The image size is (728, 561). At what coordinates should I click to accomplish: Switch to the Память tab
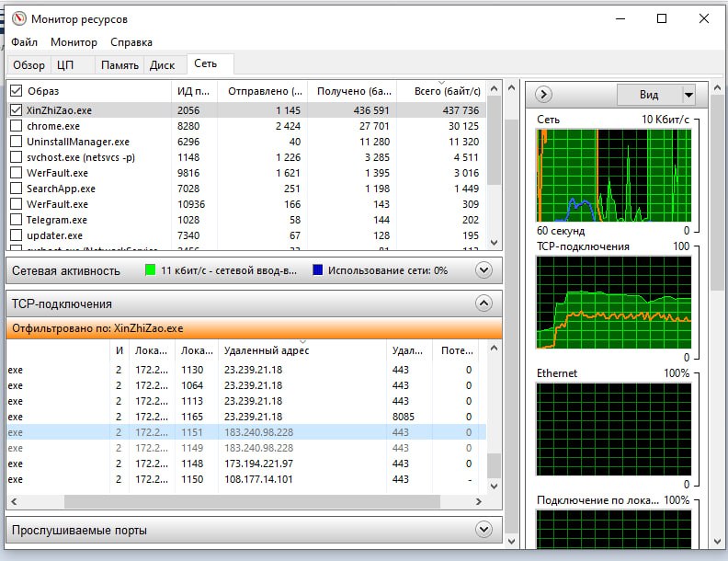[119, 65]
